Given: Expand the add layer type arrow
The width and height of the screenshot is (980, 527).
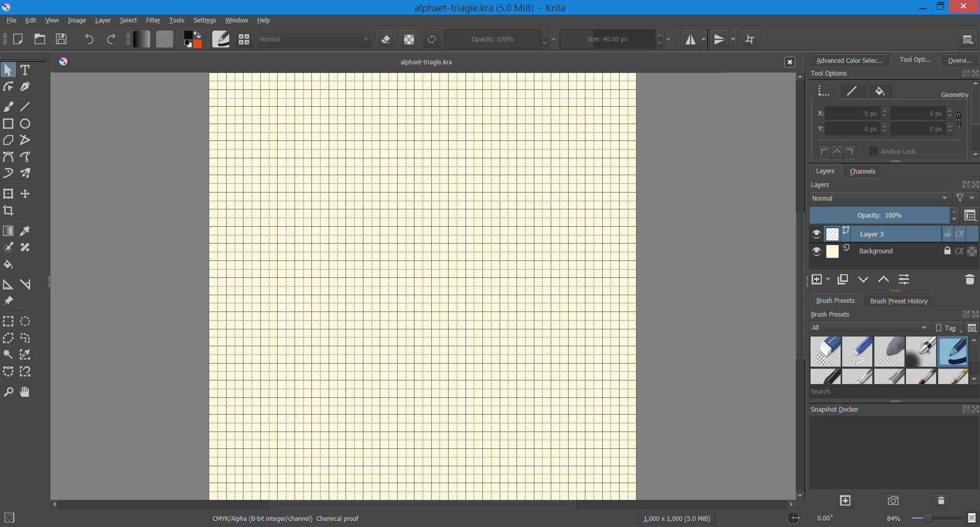Looking at the screenshot, I should pyautogui.click(x=828, y=279).
